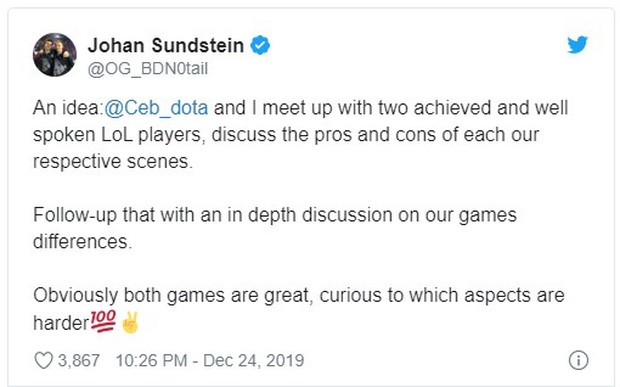Click the victory hand emoji
This screenshot has width=620, height=387.
click(130, 323)
